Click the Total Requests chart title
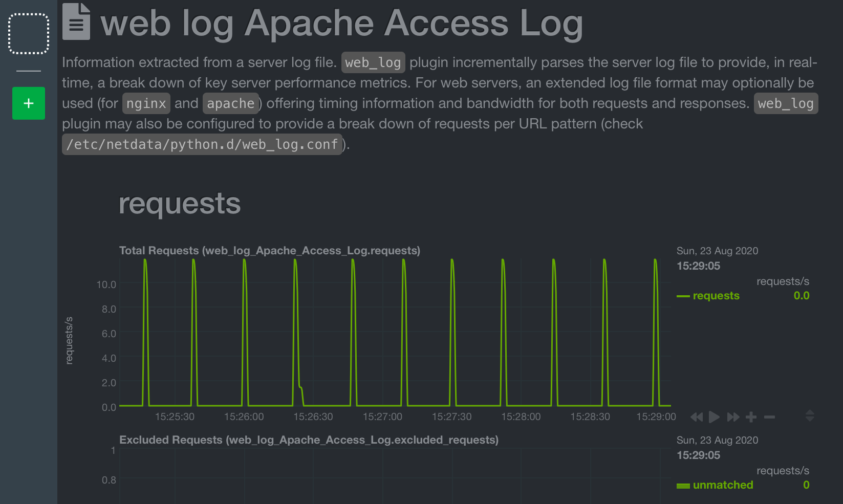 point(269,251)
